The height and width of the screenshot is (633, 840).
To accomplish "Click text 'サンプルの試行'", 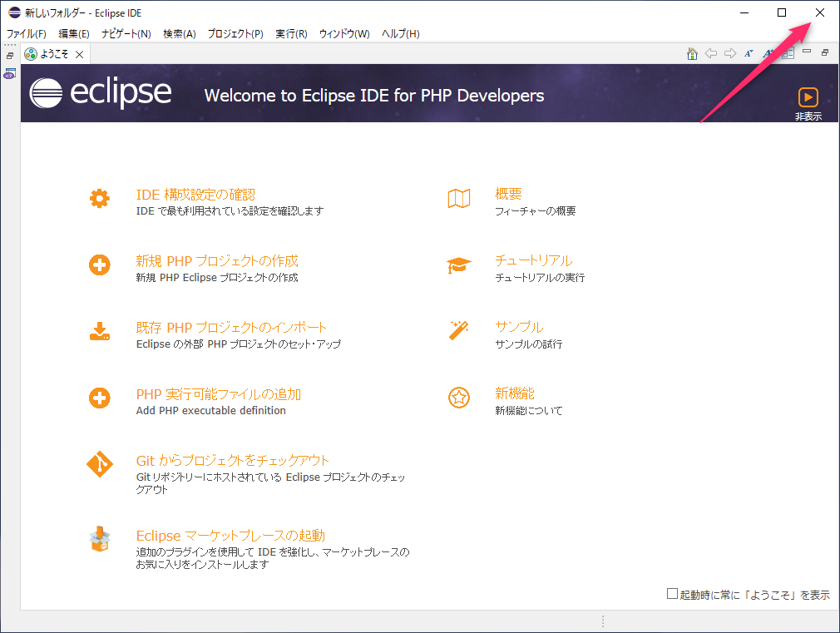I will (x=529, y=344).
